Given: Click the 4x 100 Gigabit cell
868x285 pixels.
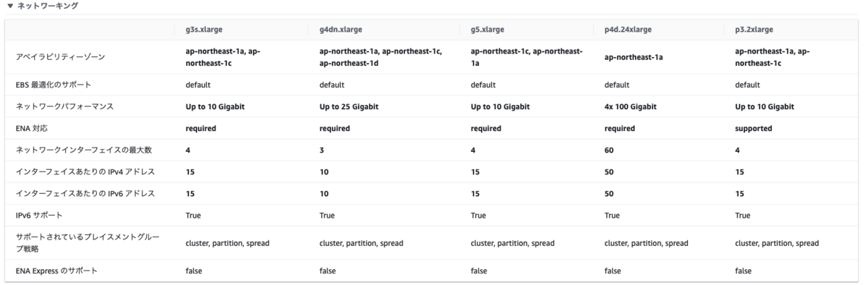Looking at the screenshot, I should [x=630, y=106].
